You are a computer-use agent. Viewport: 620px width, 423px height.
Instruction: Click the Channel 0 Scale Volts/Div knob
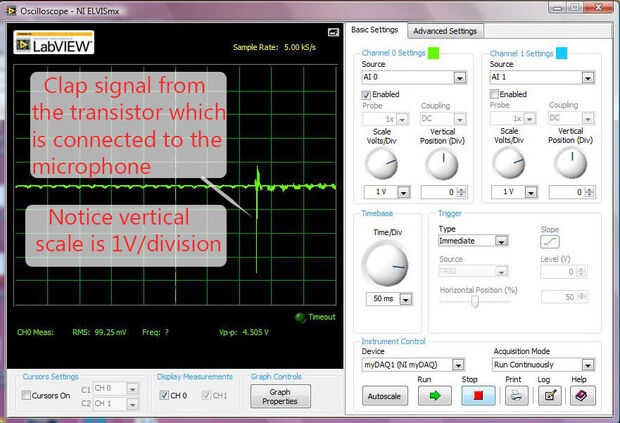[381, 164]
